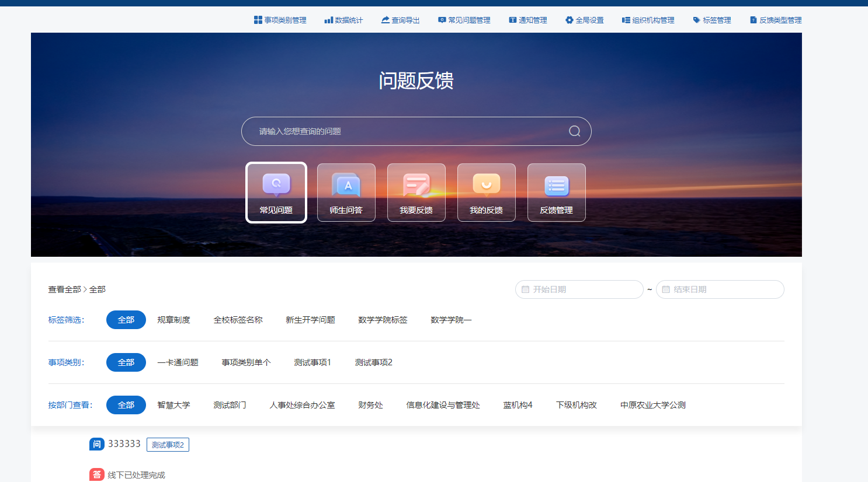This screenshot has width=868, height=482.
Task: Filter by department 智慧大学
Action: click(x=174, y=405)
